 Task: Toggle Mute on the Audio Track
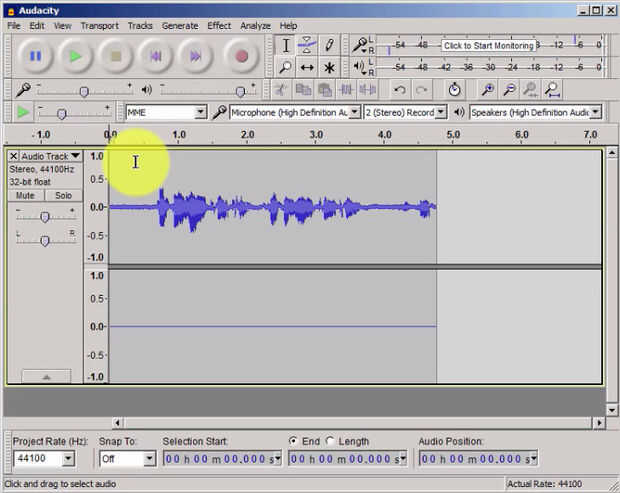click(x=25, y=196)
